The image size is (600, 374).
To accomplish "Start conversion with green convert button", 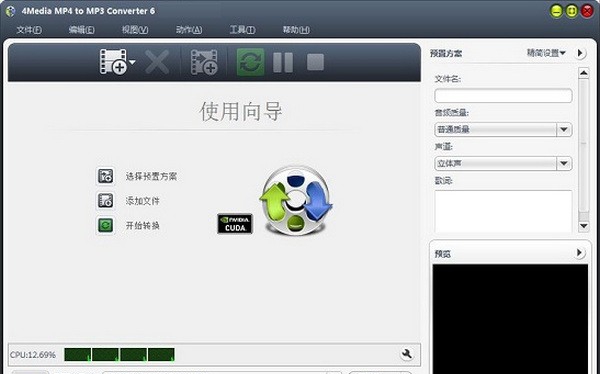I will (250, 62).
